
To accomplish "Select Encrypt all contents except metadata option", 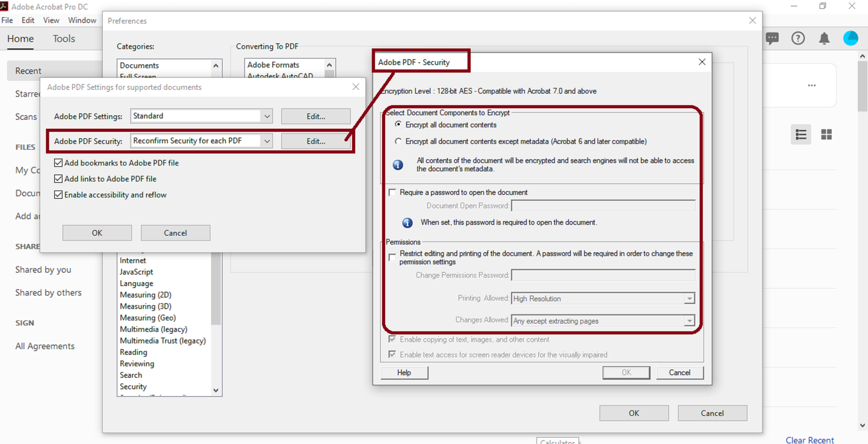I will coord(398,141).
